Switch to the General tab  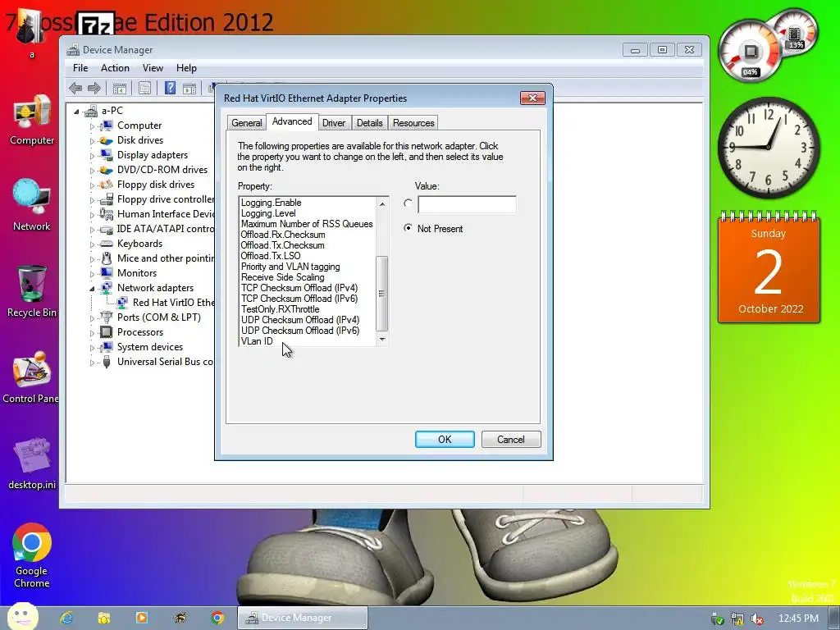[x=246, y=123]
